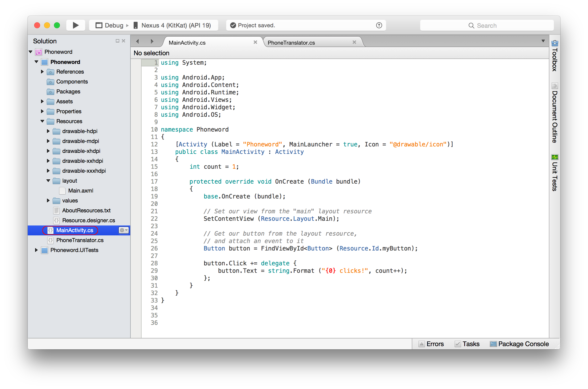Show the Package Console pad

pos(519,344)
